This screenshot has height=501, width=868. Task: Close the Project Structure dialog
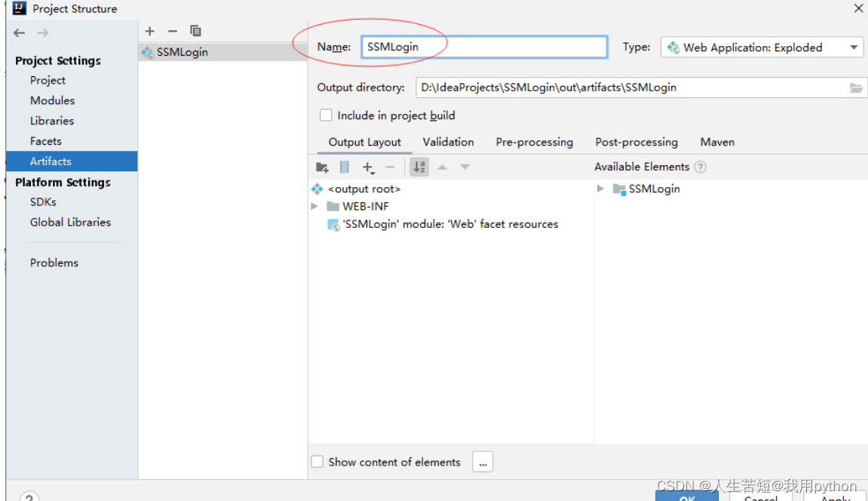click(858, 8)
